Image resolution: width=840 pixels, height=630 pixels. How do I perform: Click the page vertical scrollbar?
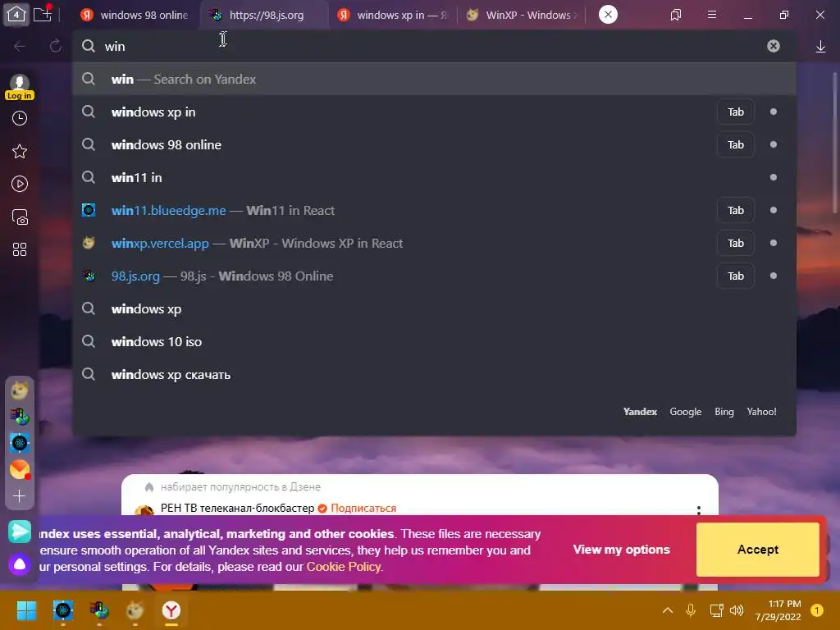tap(834, 142)
